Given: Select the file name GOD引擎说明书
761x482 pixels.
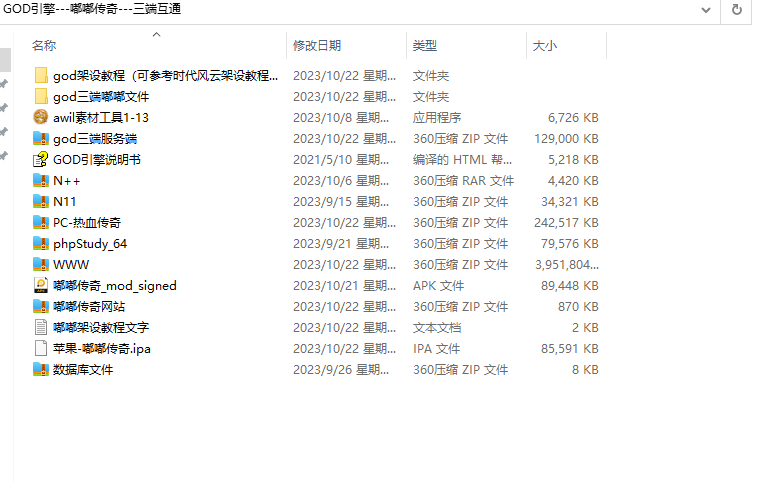Looking at the screenshot, I should (x=97, y=160).
